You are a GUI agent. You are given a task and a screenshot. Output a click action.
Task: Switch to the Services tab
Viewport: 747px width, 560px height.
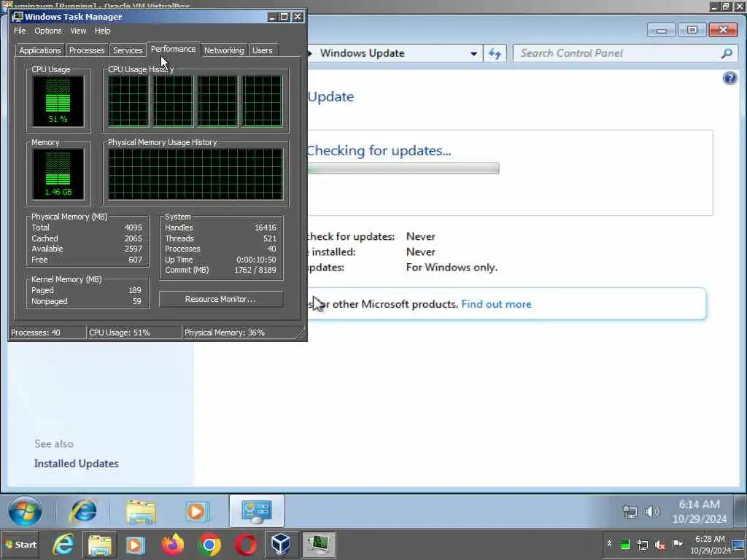(x=128, y=50)
